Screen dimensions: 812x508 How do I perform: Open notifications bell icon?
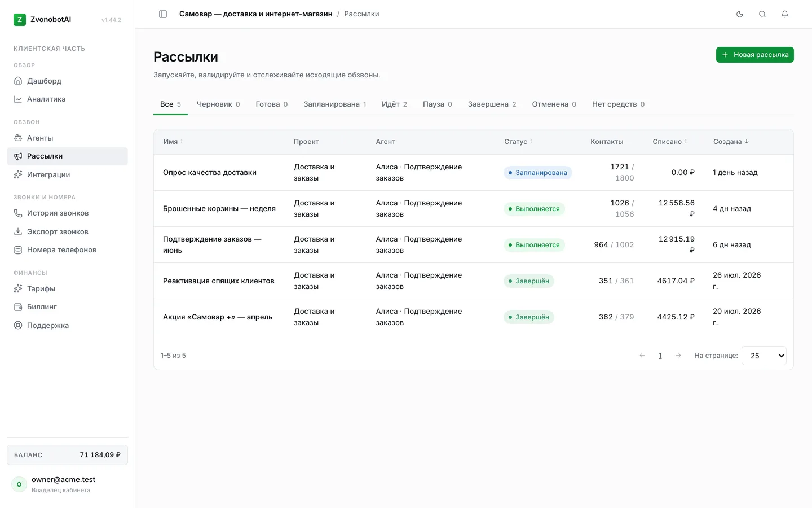coord(785,14)
